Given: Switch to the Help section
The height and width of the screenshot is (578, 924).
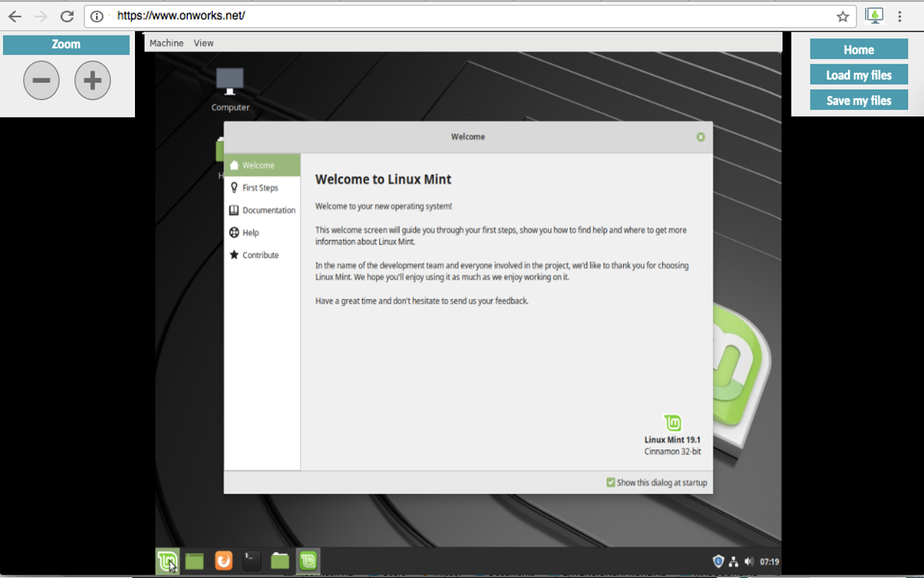Looking at the screenshot, I should tap(262, 233).
